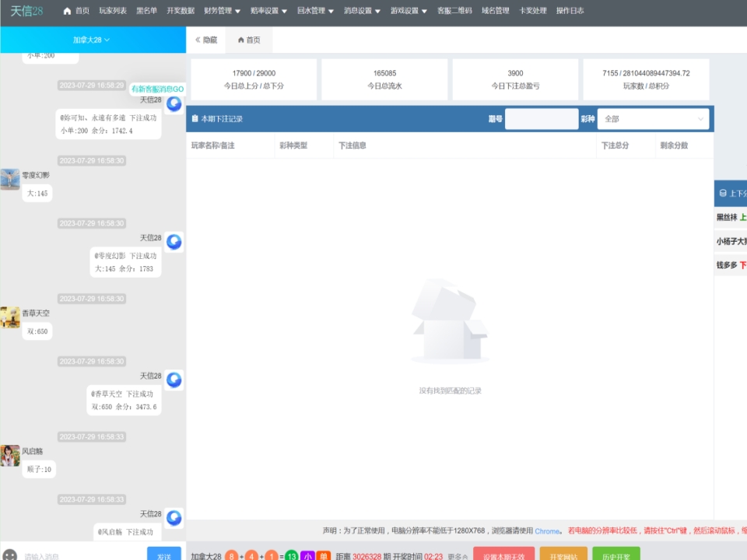Click the green 历史开奖 button
This screenshot has height=560, width=747.
616,555
